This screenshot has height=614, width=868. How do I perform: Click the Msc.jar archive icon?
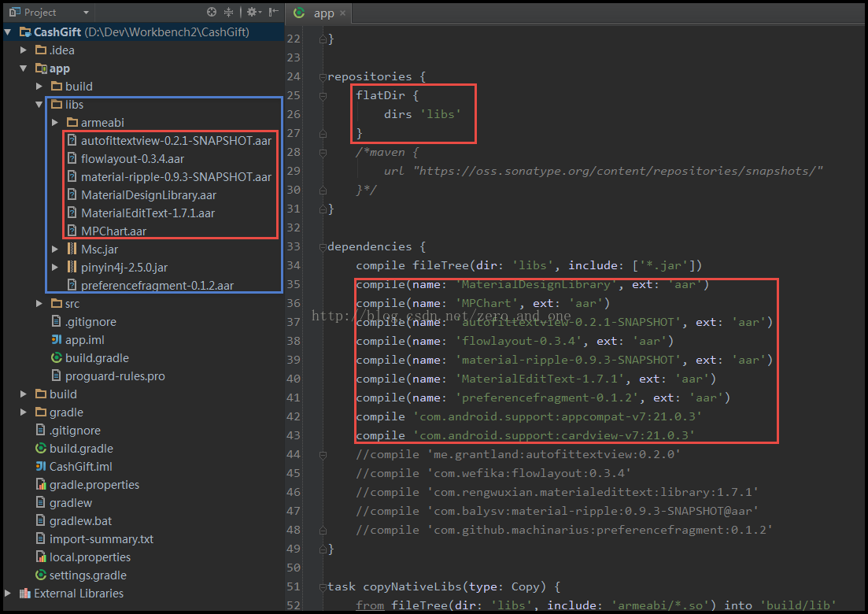[x=72, y=250]
